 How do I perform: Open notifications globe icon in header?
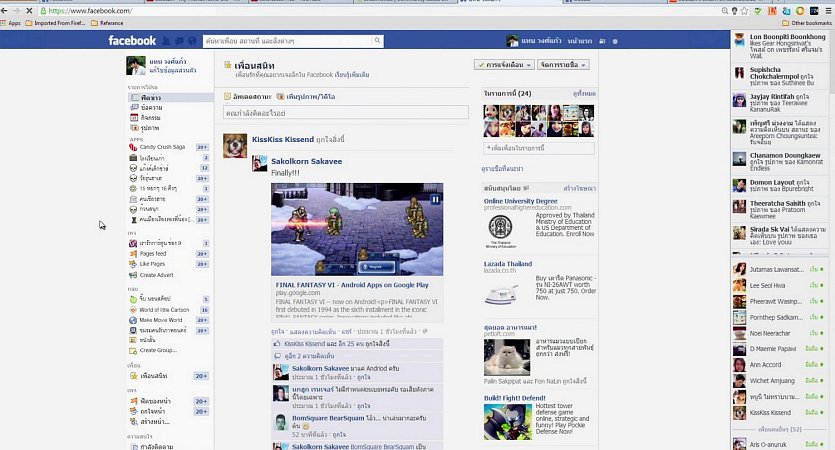[192, 41]
